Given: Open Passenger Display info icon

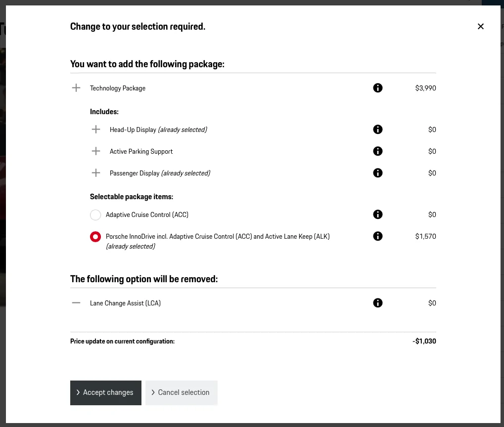Looking at the screenshot, I should (378, 173).
